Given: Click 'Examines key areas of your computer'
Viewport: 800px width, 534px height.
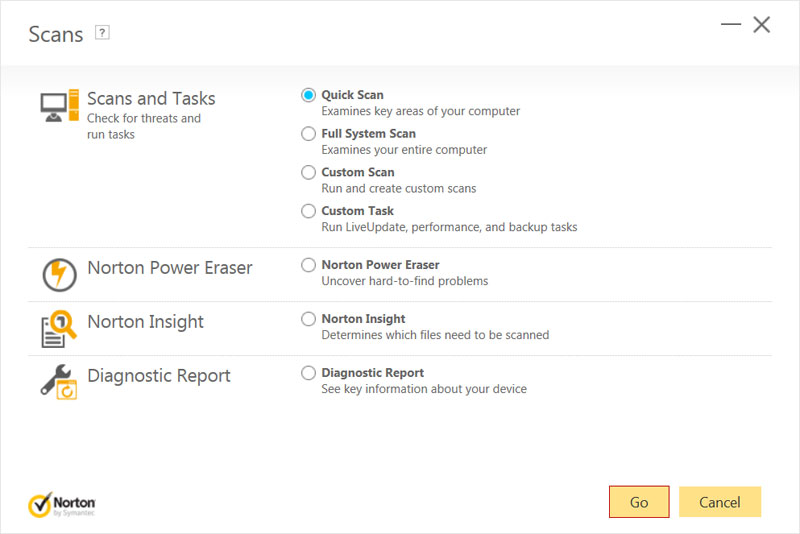Looking at the screenshot, I should pyautogui.click(x=420, y=111).
